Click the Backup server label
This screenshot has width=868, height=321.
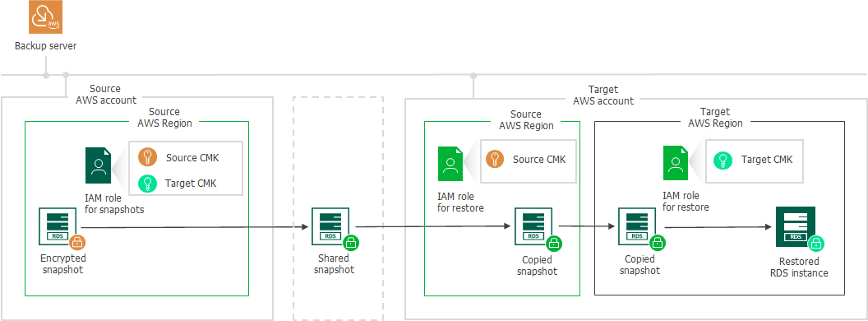(x=45, y=45)
